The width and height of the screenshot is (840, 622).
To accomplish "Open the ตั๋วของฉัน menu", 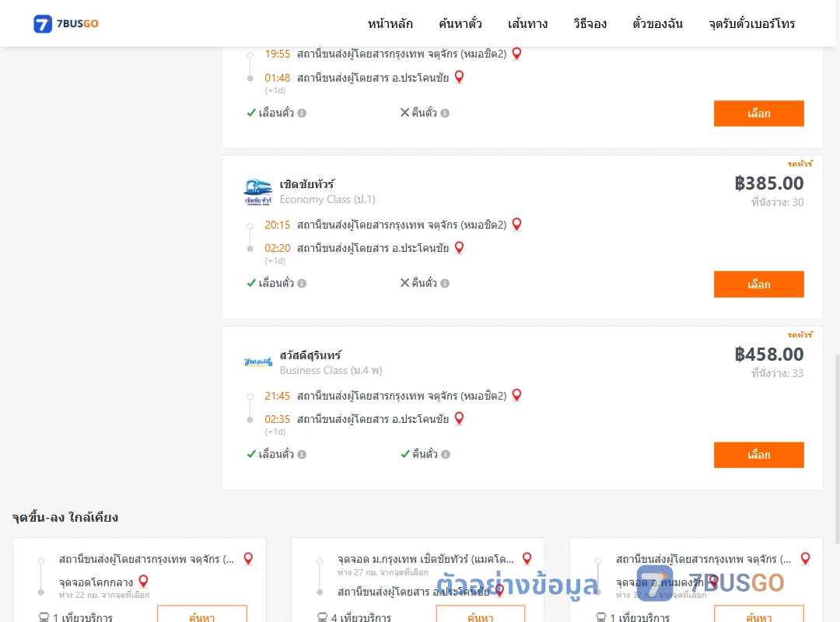I will (x=657, y=23).
